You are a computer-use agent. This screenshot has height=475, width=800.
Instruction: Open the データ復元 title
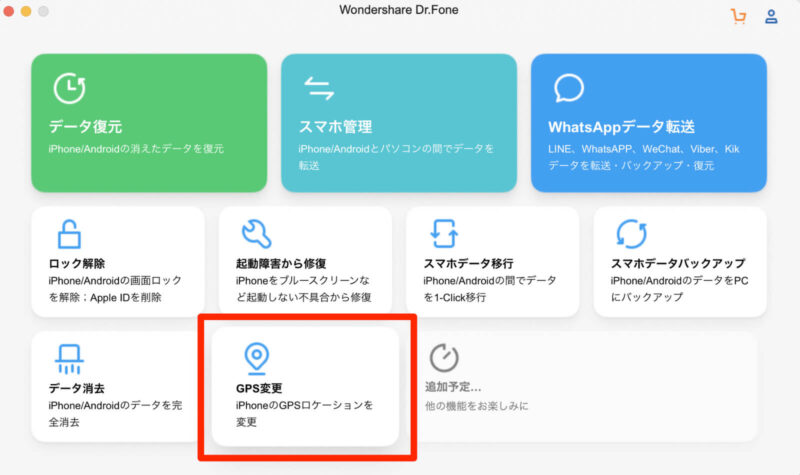[85, 127]
